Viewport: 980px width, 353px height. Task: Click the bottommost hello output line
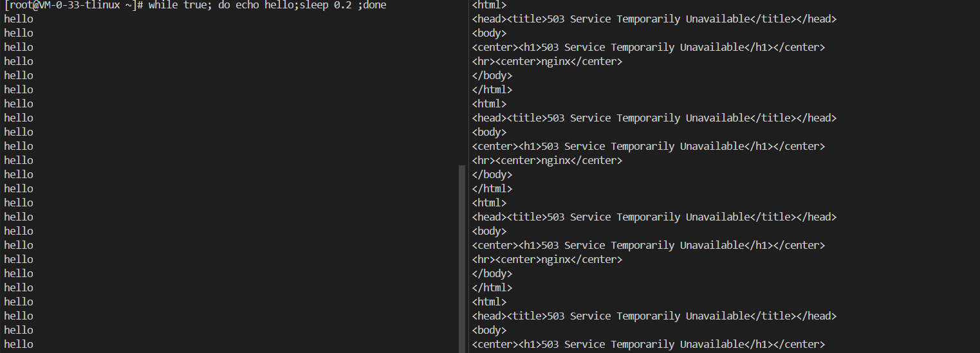pos(19,344)
